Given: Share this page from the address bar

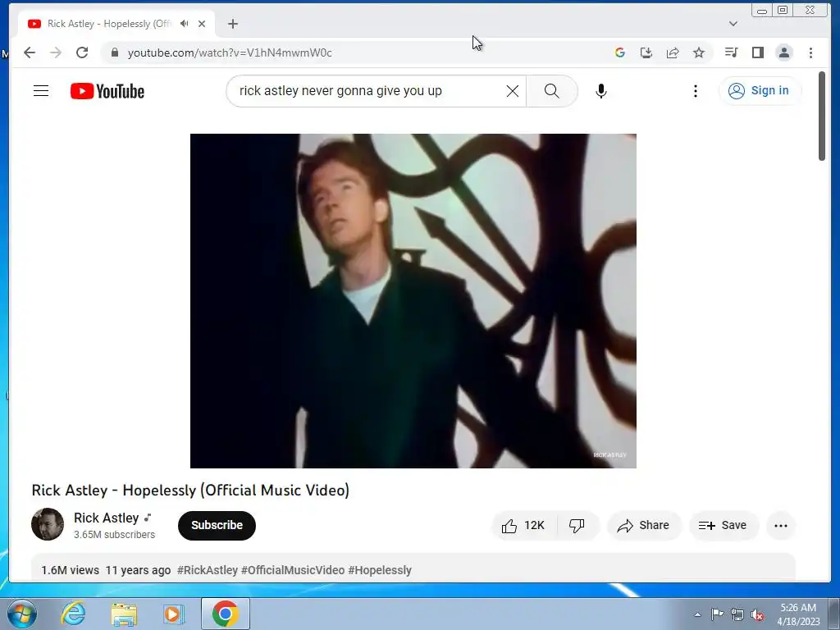Looking at the screenshot, I should [x=673, y=52].
